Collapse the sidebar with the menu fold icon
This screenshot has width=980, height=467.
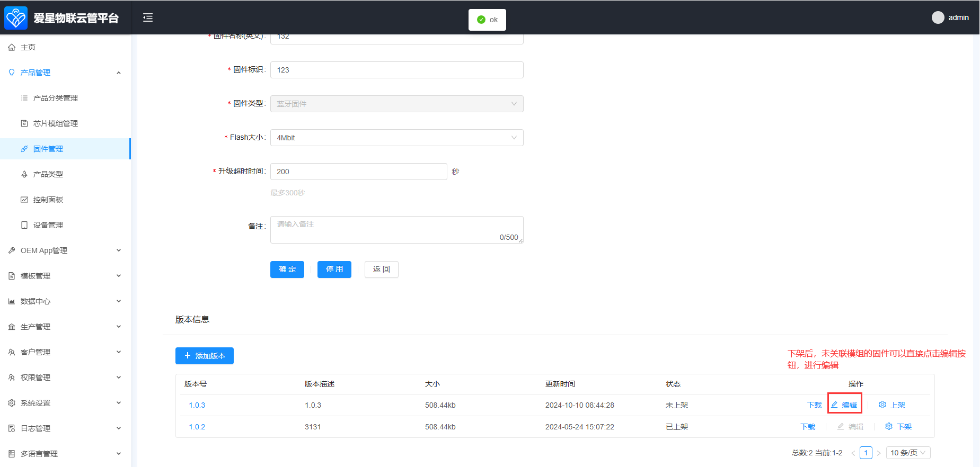(148, 17)
